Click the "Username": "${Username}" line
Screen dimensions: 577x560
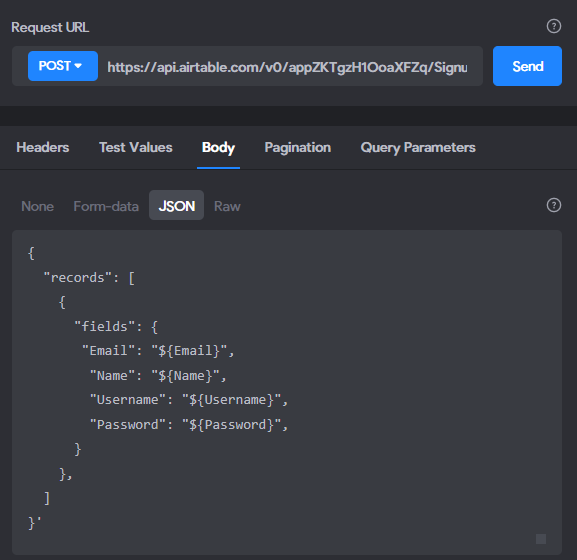click(x=189, y=400)
